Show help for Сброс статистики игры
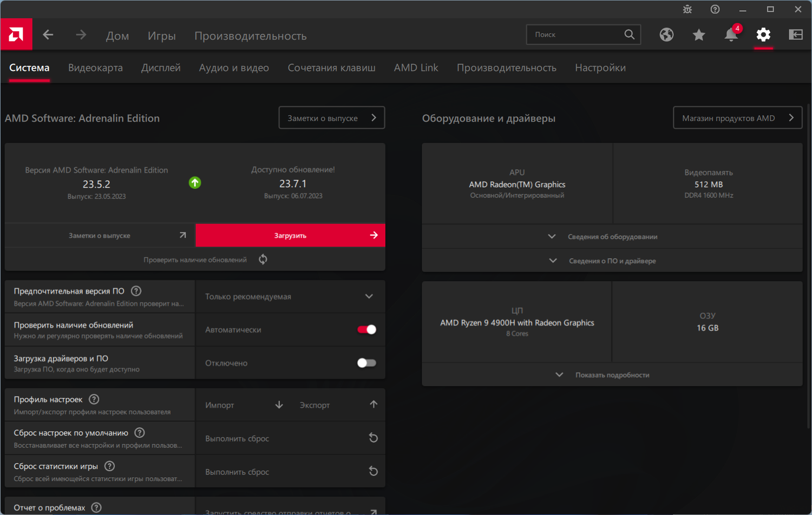This screenshot has width=812, height=515. pos(110,466)
